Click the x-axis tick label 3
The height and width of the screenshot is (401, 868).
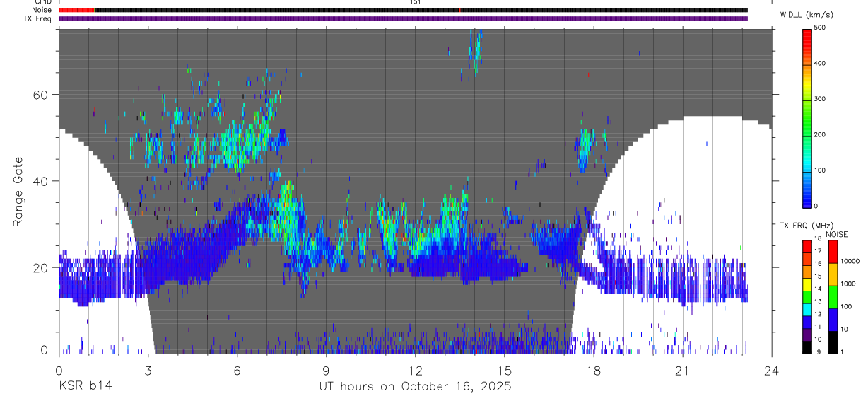click(x=148, y=370)
